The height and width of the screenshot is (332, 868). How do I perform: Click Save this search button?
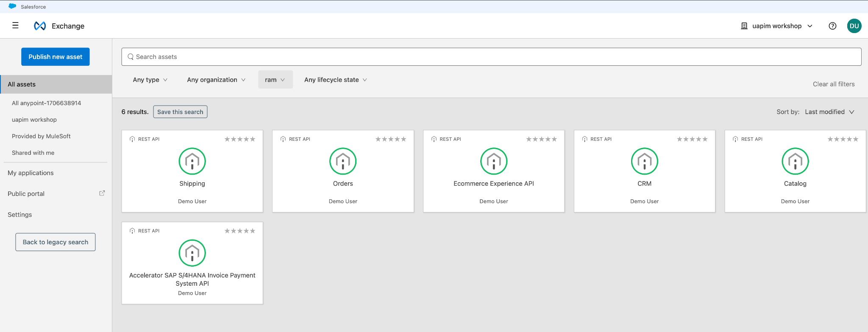pyautogui.click(x=180, y=112)
